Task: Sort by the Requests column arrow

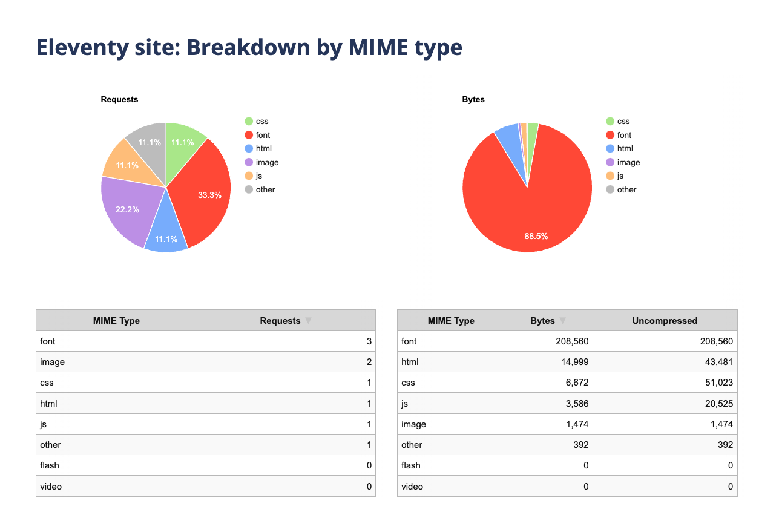Action: point(308,321)
